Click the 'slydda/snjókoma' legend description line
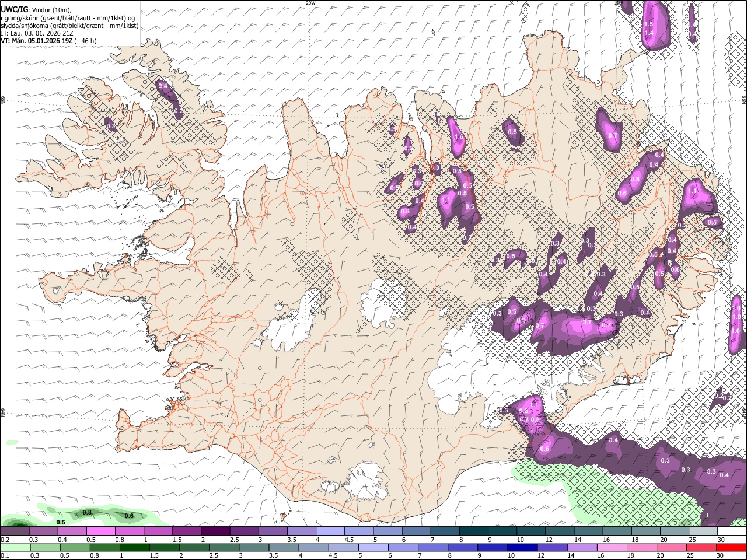The image size is (747, 560). click(69, 26)
